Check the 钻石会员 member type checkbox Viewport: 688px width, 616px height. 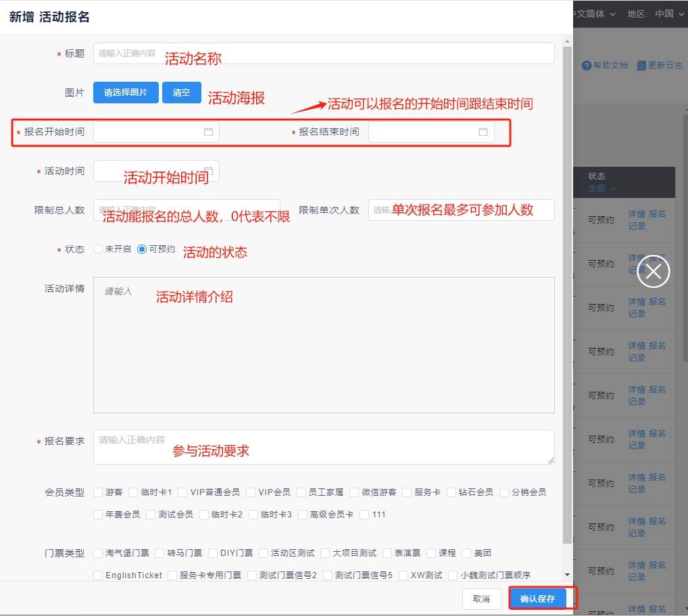[x=451, y=492]
